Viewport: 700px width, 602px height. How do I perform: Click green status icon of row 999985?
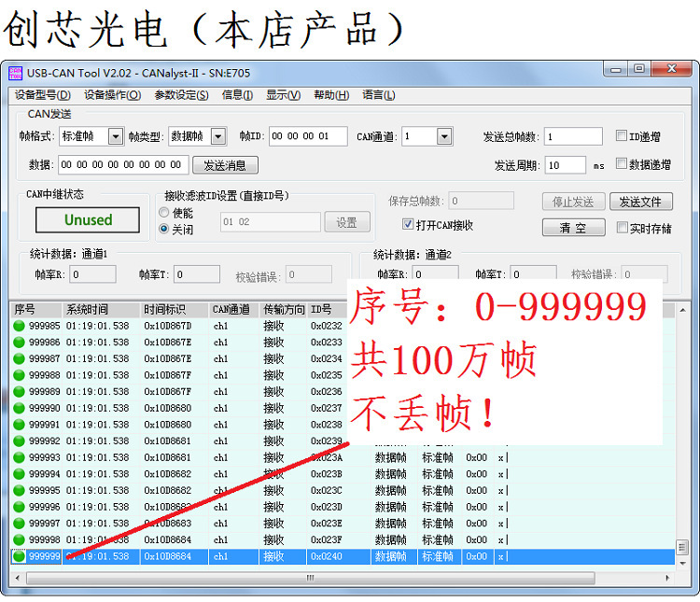tap(20, 326)
